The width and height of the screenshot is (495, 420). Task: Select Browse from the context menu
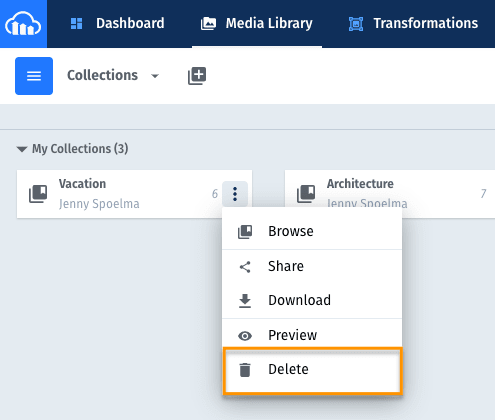[312, 231]
